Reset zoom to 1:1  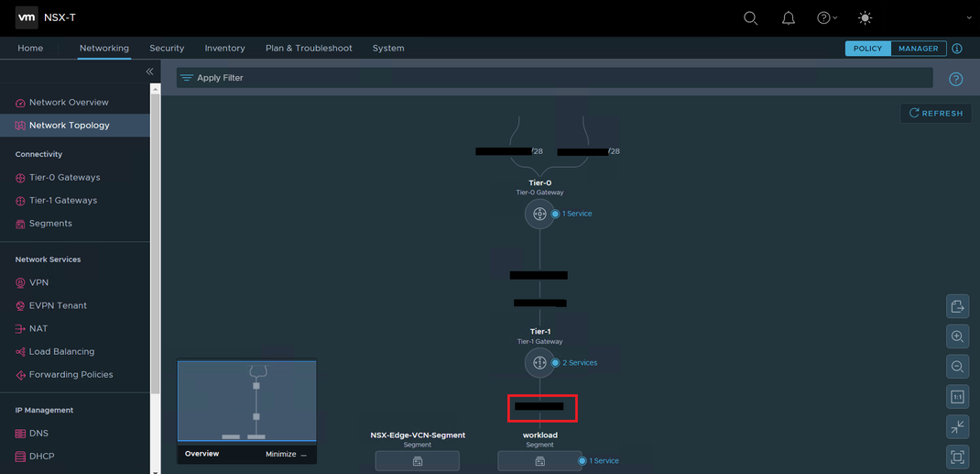pos(957,396)
